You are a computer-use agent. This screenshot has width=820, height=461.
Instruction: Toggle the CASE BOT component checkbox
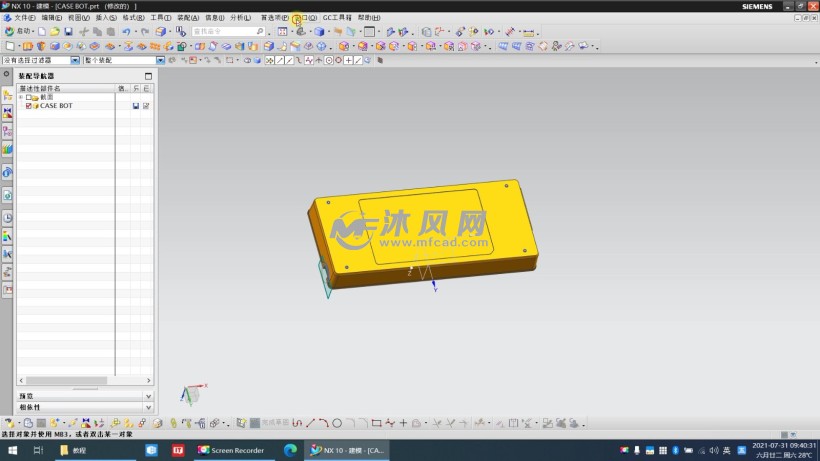coord(29,106)
